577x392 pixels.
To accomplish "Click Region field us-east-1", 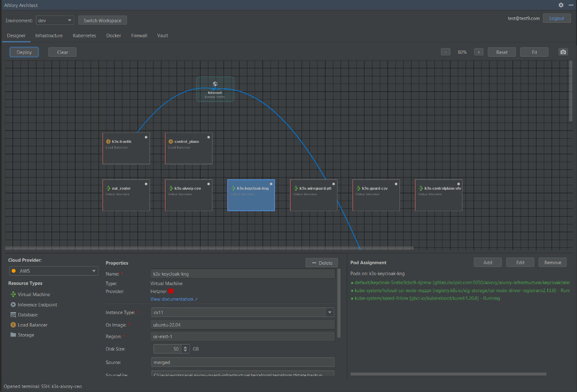I will (x=243, y=336).
